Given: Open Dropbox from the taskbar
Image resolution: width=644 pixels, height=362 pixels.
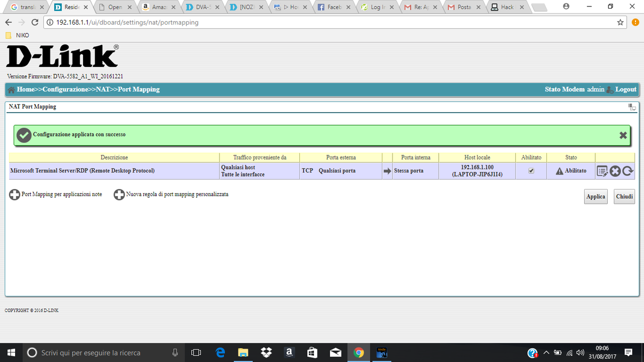Looking at the screenshot, I should [266, 352].
